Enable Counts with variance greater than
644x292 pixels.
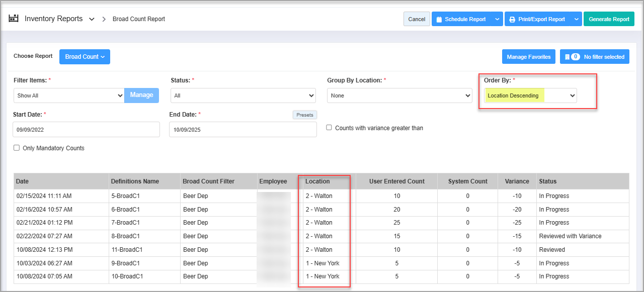(329, 128)
